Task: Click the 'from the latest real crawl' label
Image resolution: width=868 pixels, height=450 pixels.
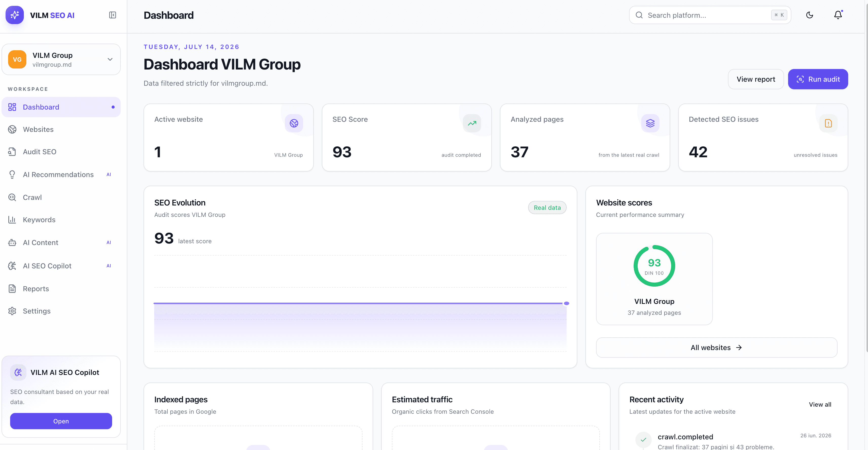Action: pos(629,155)
